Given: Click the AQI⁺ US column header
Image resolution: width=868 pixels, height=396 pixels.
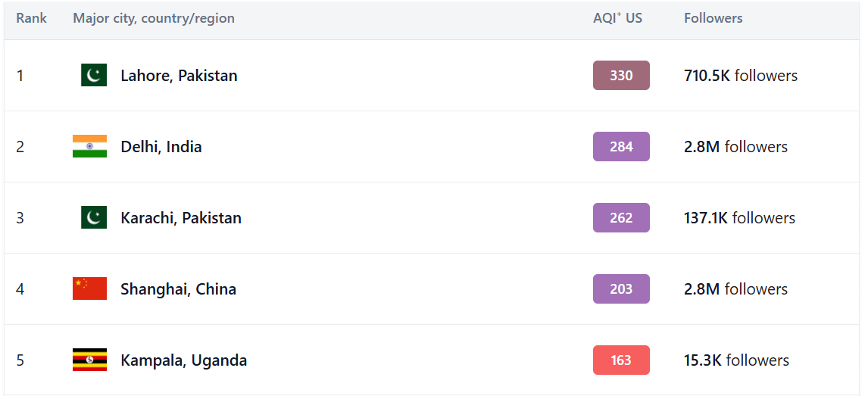Looking at the screenshot, I should click(618, 18).
